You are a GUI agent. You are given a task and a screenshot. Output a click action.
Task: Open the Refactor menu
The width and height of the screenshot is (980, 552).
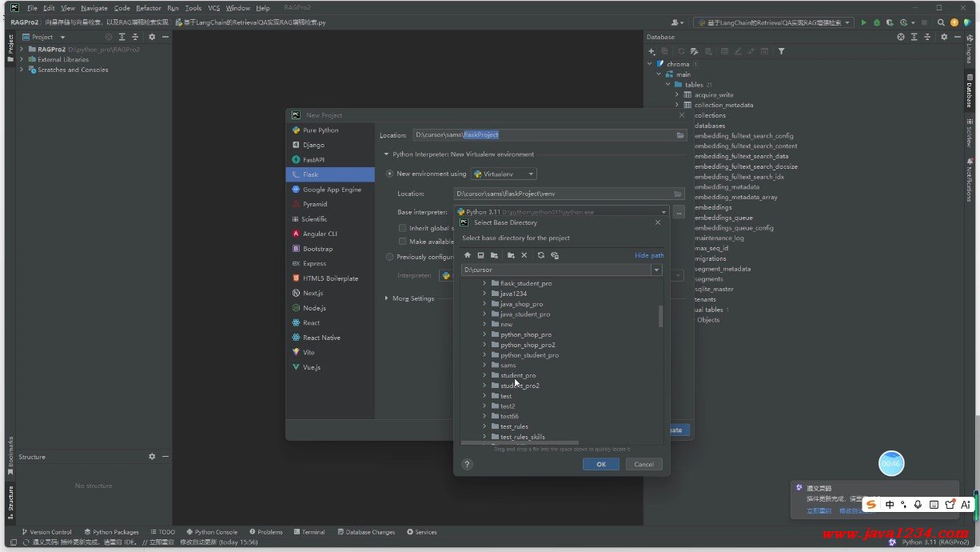click(x=148, y=8)
